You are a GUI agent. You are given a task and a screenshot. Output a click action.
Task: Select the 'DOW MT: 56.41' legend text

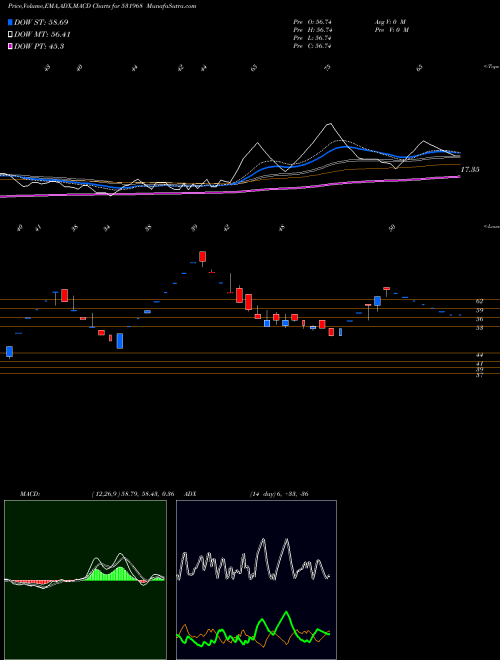coord(43,35)
